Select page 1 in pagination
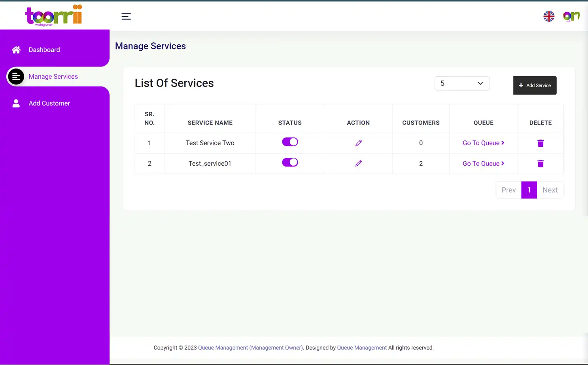Screen dimensions: 588x365 (529, 190)
